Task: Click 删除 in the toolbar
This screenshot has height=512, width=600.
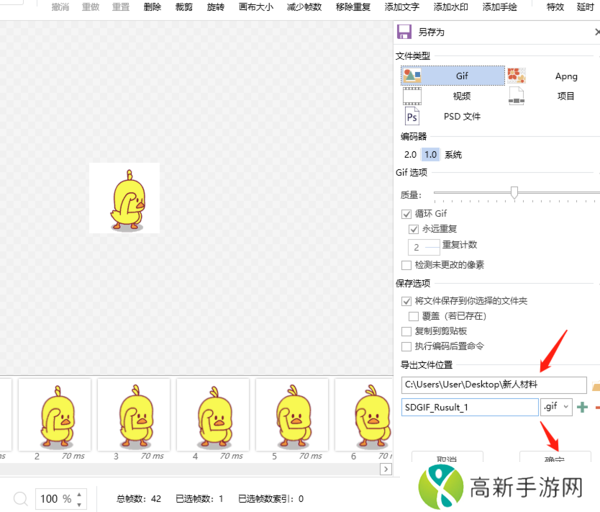Action: [152, 7]
